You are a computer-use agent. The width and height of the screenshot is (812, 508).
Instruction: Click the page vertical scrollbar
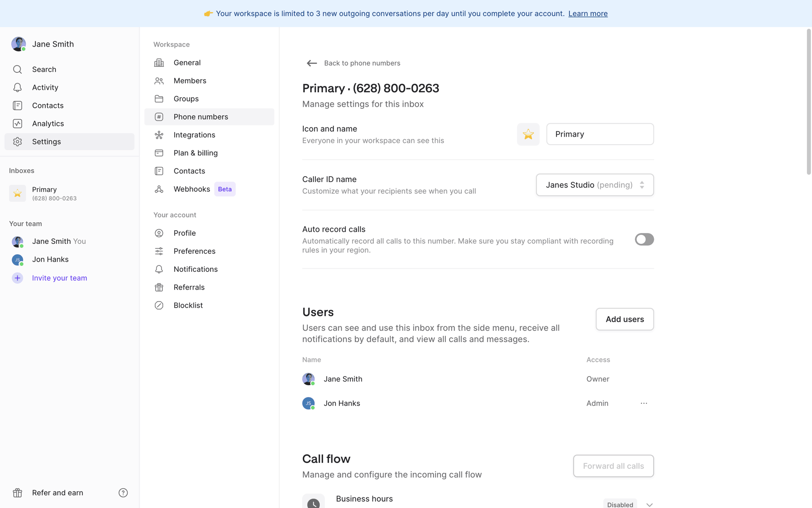coord(809,102)
